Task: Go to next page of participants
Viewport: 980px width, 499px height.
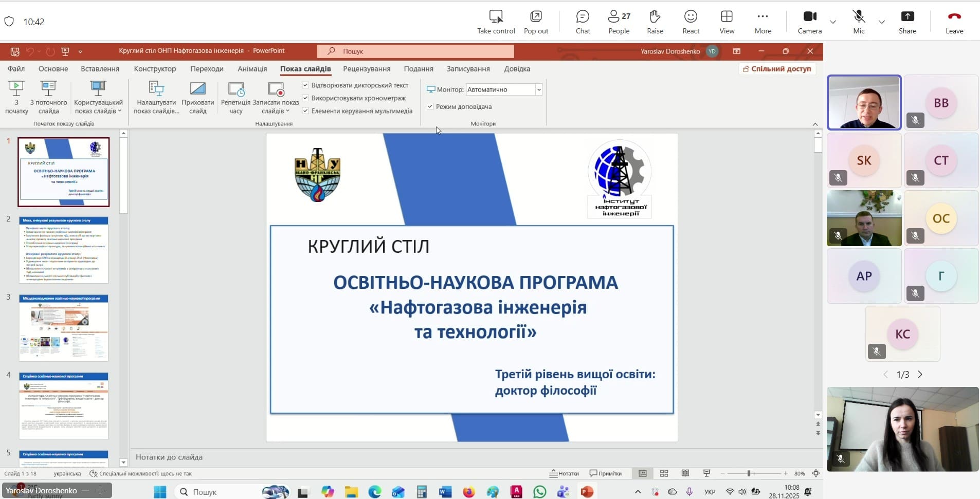Action: point(920,375)
